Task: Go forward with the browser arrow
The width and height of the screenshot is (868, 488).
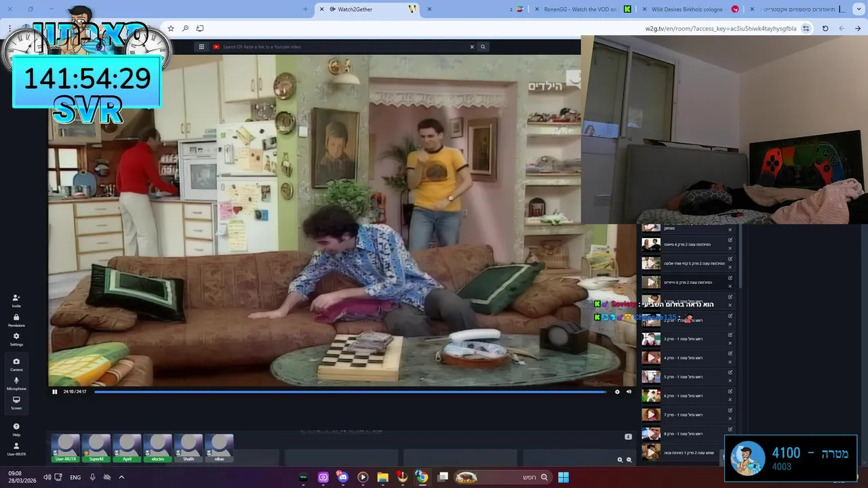Action: point(858,28)
